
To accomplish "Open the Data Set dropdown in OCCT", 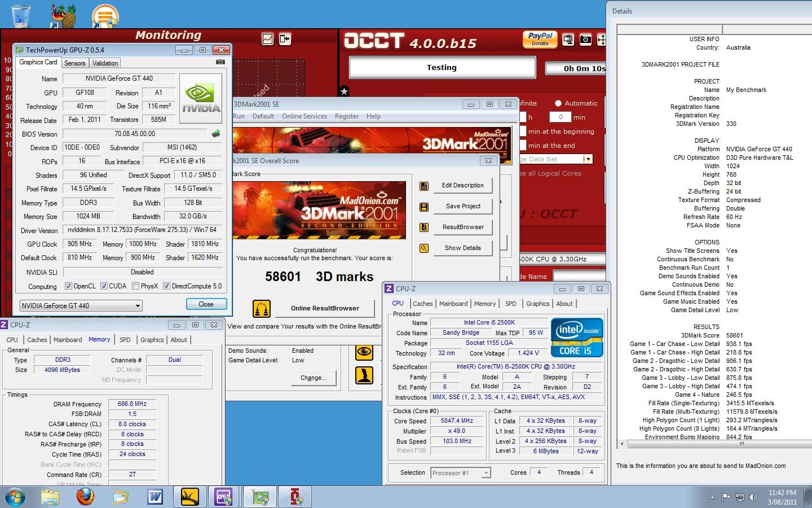I will click(588, 159).
